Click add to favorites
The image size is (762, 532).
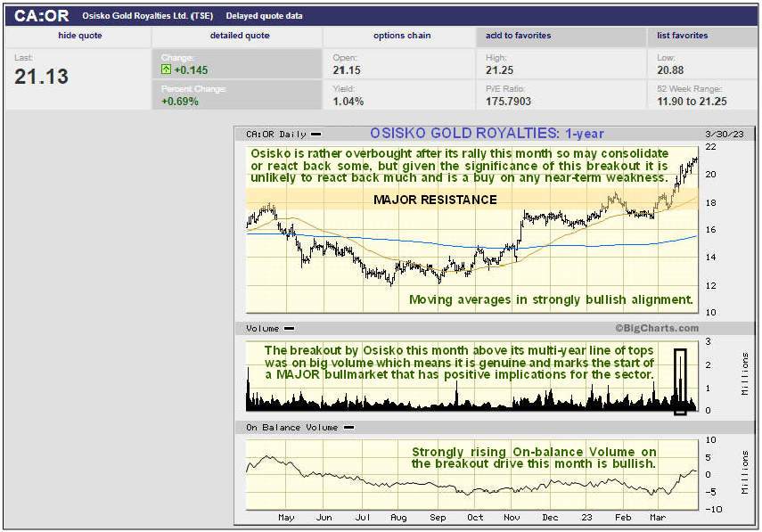(518, 36)
